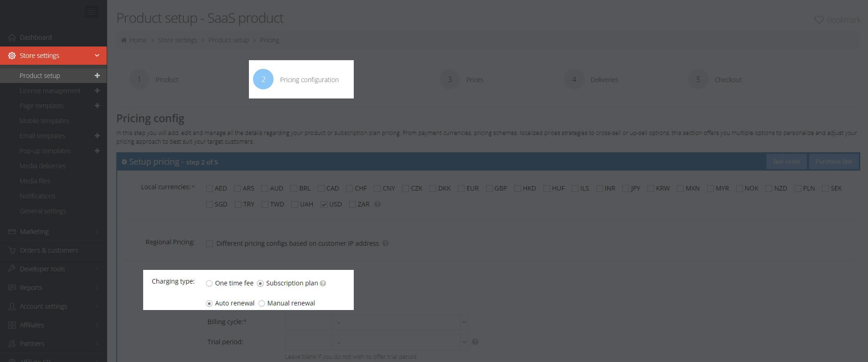The height and width of the screenshot is (362, 868).
Task: Click the help icon after ZAR currency
Action: coord(377,204)
